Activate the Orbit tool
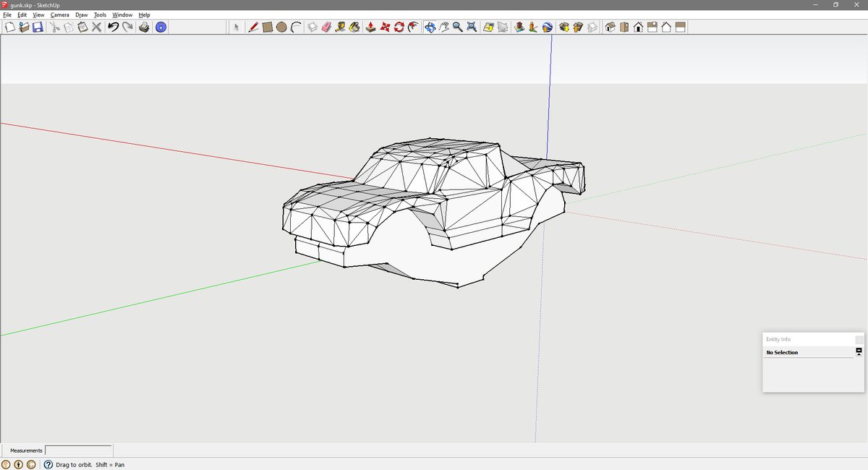The image size is (868, 470). pos(430,27)
